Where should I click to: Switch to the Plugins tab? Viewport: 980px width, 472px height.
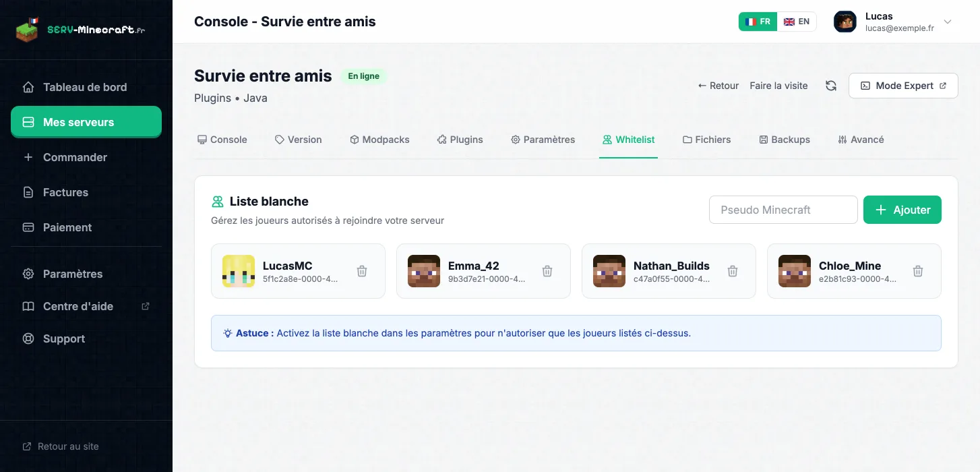pyautogui.click(x=460, y=140)
